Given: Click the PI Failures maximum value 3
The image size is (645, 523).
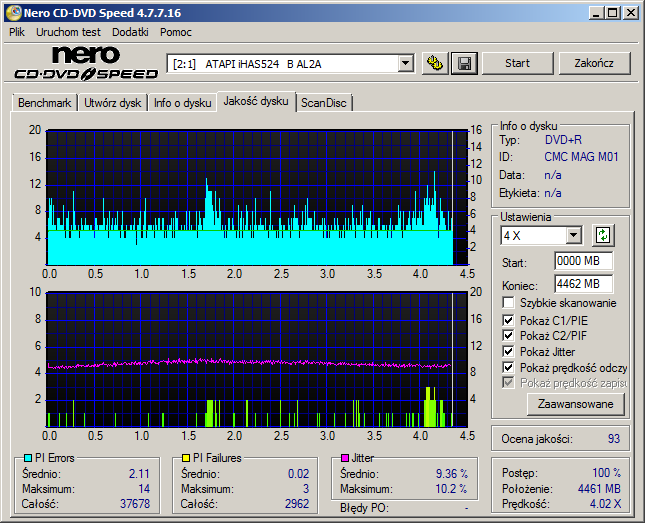Looking at the screenshot, I should click(x=306, y=489).
